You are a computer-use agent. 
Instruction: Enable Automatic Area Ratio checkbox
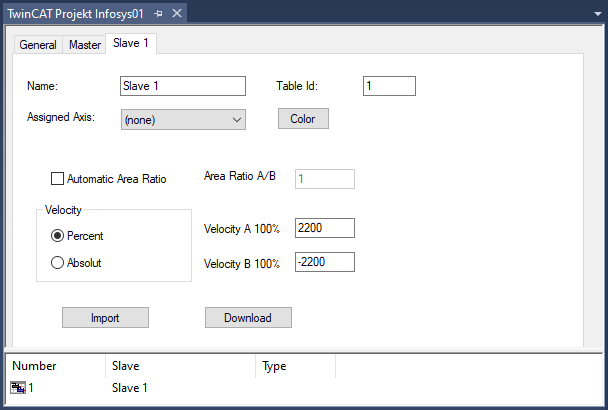point(57,179)
